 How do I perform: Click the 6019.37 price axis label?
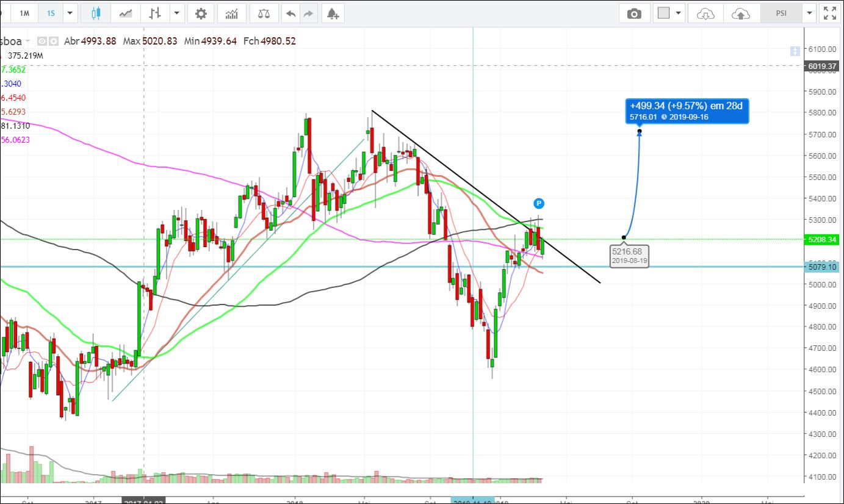click(x=821, y=66)
